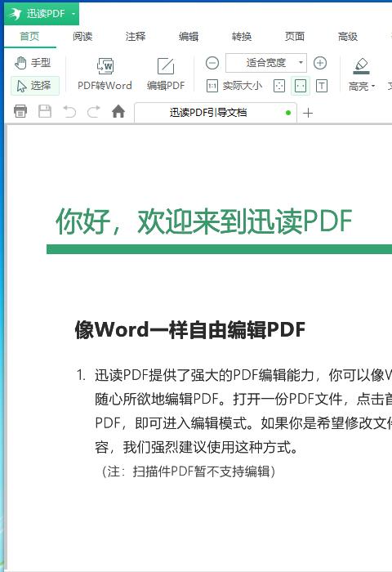Open the 转换 ribbon tab
The height and width of the screenshot is (572, 392).
pyautogui.click(x=242, y=37)
